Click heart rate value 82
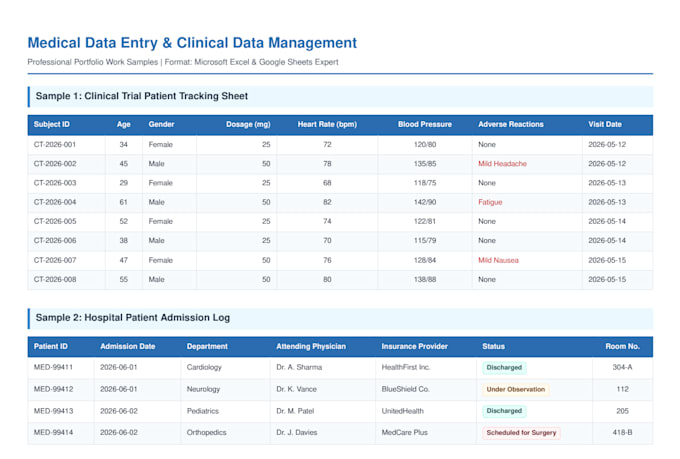This screenshot has width=680, height=459. pyautogui.click(x=327, y=202)
